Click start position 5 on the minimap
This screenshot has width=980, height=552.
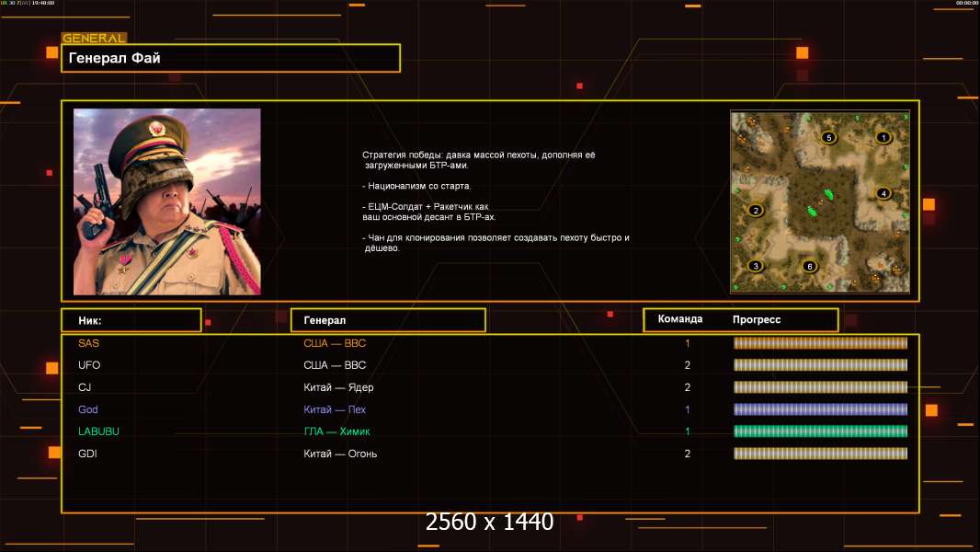[x=828, y=138]
